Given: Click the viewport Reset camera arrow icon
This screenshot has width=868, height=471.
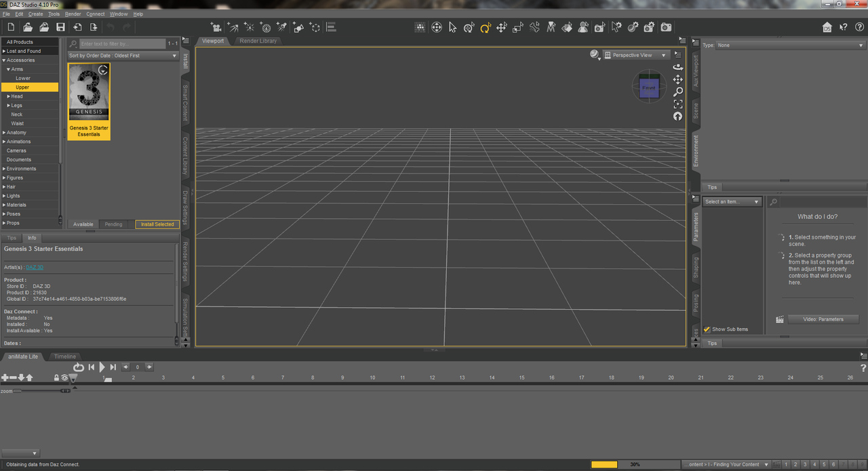Looking at the screenshot, I should click(x=678, y=117).
